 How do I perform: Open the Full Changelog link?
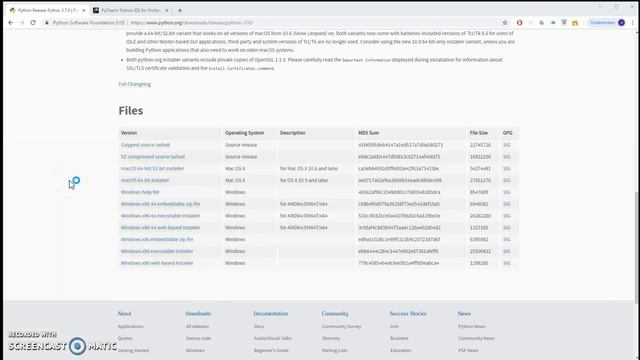[135, 84]
